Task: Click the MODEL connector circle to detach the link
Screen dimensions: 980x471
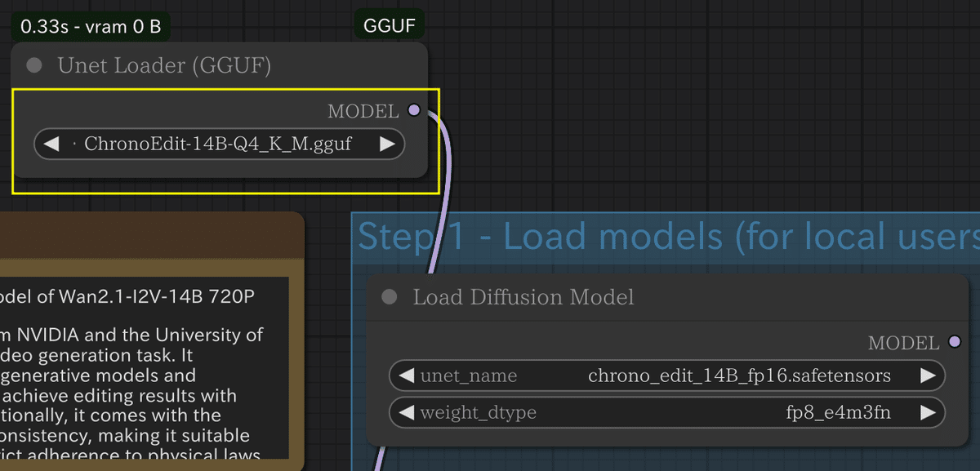Action: point(414,110)
